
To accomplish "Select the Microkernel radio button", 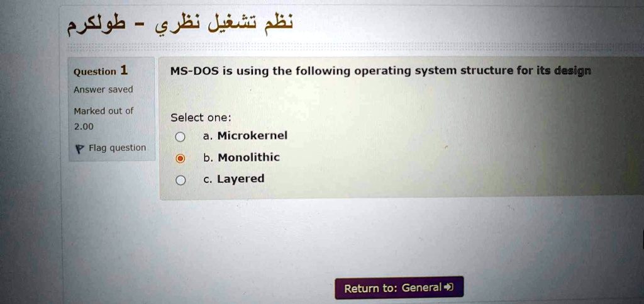I will coord(180,137).
